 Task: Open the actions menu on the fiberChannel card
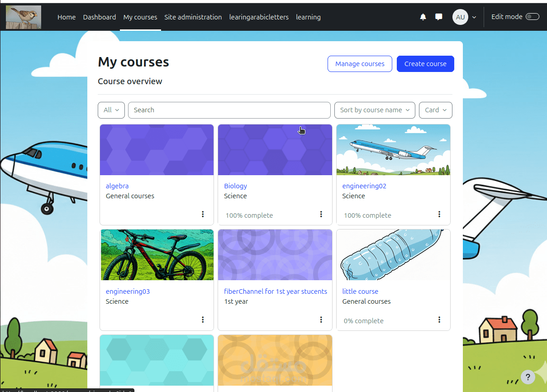(x=321, y=320)
